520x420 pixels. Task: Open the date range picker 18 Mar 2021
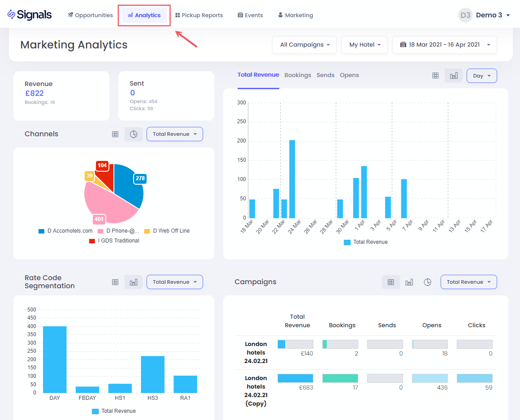pyautogui.click(x=444, y=45)
